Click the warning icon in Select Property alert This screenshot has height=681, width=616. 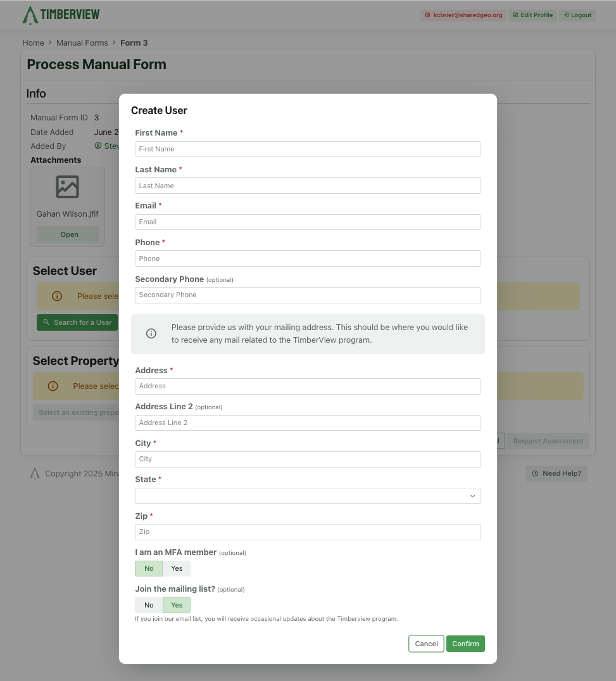coord(53,386)
